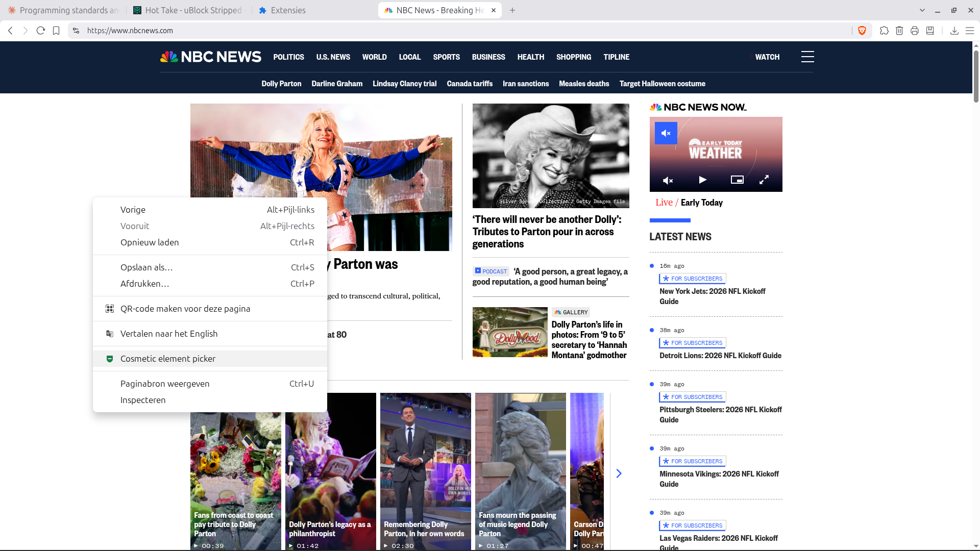Open the Dollywood gallery thumbnail
This screenshot has height=551, width=980.
click(510, 332)
